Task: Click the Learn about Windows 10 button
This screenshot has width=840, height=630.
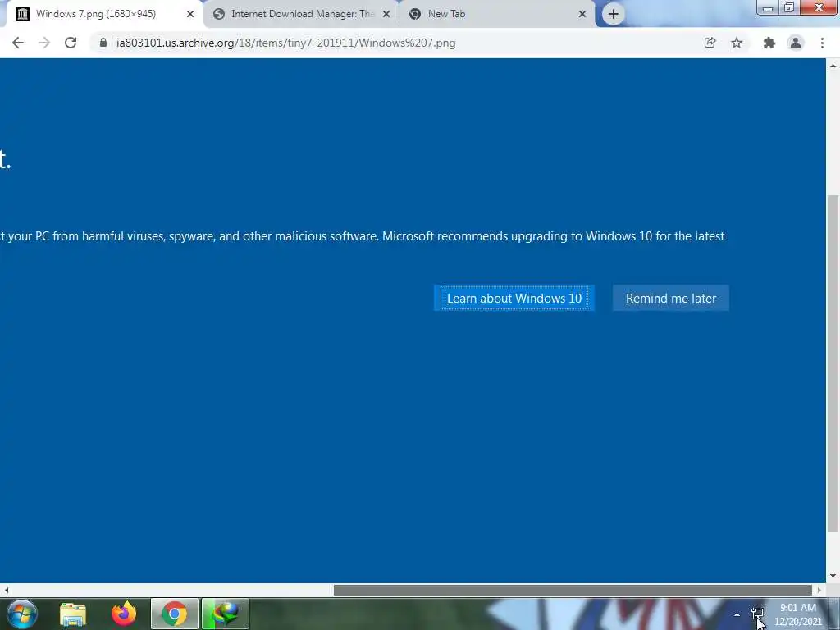Action: 514,298
